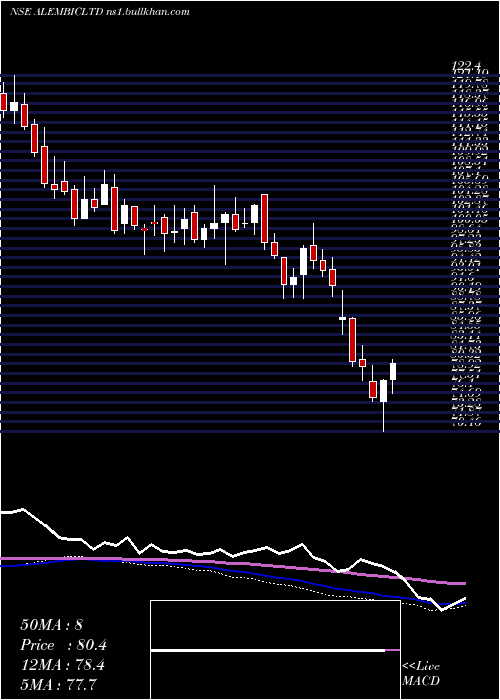Click the Price : 80.4 value

63,645
